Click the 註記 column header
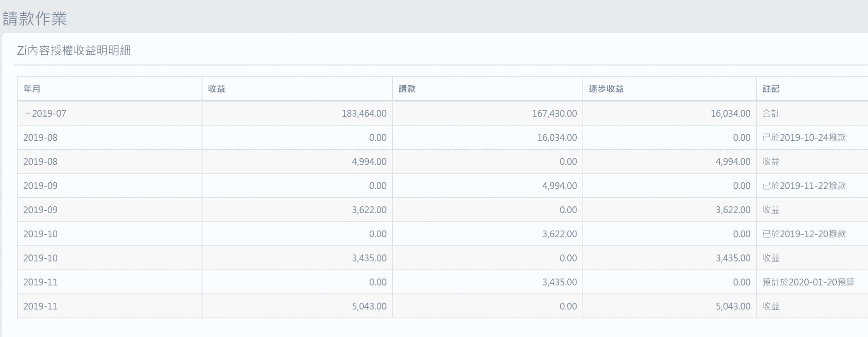This screenshot has height=337, width=868. pyautogui.click(x=771, y=89)
